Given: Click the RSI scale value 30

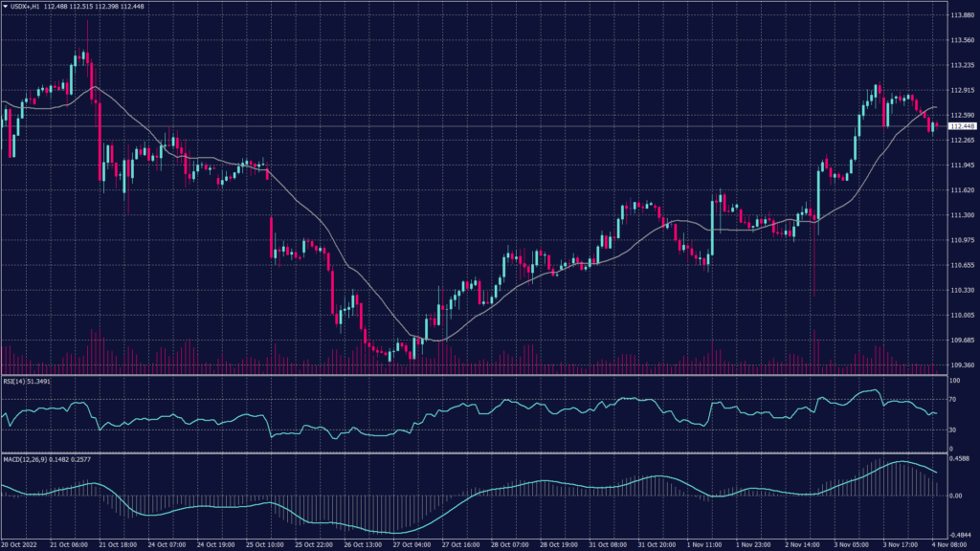Looking at the screenshot, I should pos(952,430).
